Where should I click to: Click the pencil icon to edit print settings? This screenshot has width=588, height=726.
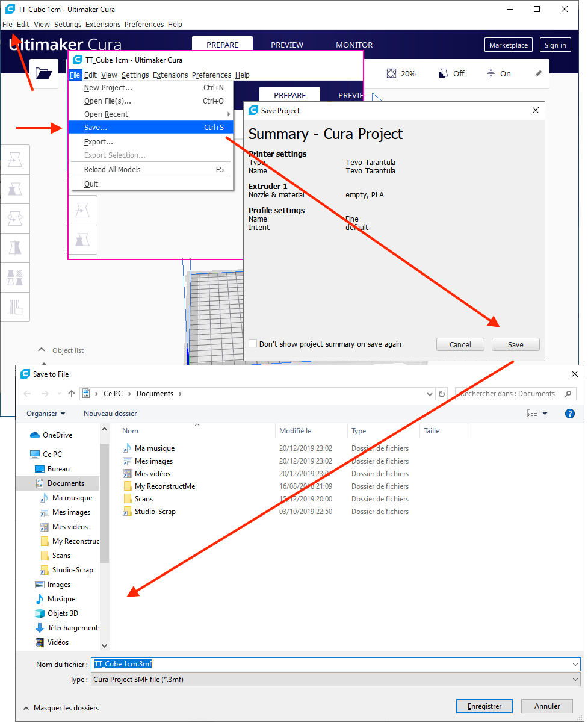(x=538, y=73)
